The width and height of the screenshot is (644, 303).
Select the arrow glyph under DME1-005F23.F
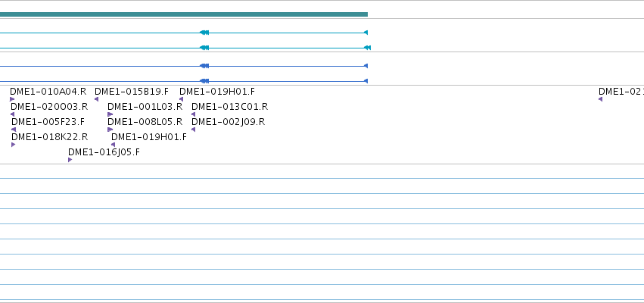coord(14,130)
